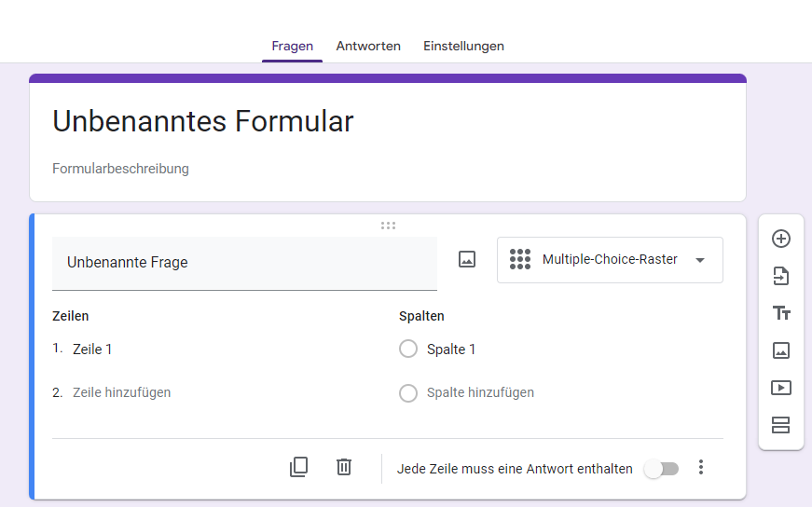
Task: Click 'Spalte hinzufügen' text to add column
Action: 480,393
